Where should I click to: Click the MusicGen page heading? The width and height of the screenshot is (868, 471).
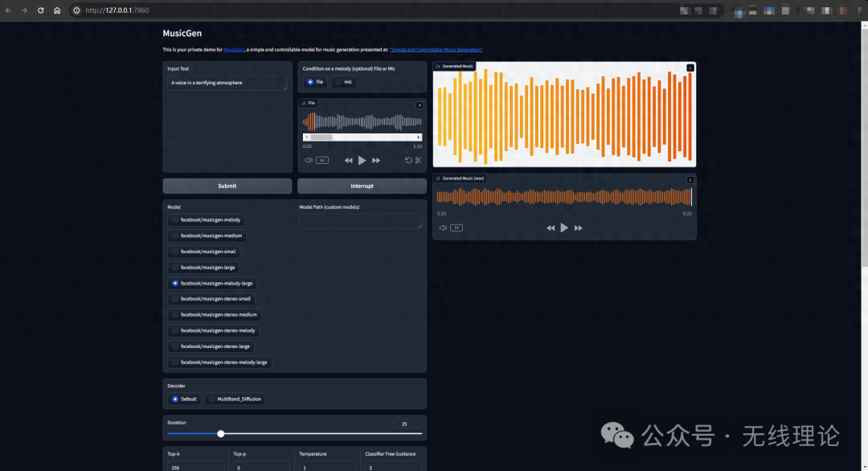pyautogui.click(x=182, y=33)
